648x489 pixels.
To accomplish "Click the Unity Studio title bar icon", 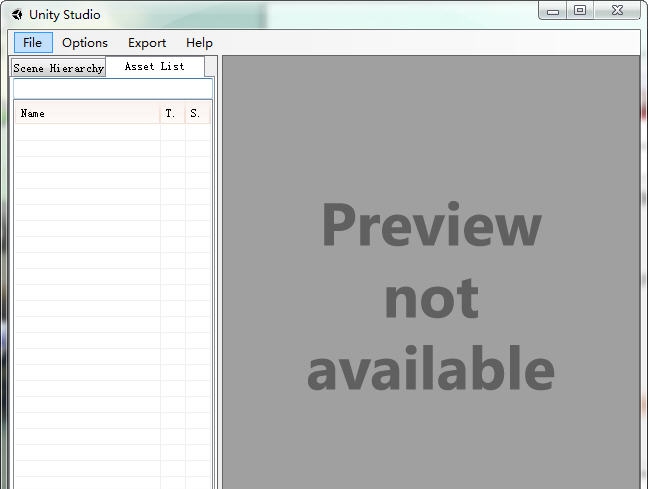I will (17, 15).
